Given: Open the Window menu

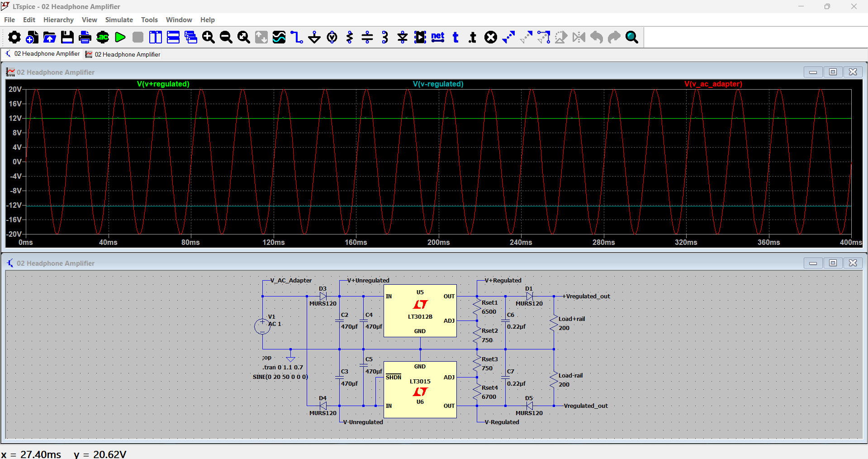Looking at the screenshot, I should pyautogui.click(x=179, y=20).
